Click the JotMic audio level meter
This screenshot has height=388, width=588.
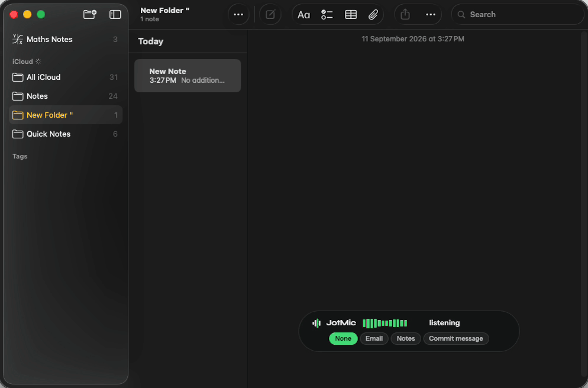pyautogui.click(x=385, y=323)
